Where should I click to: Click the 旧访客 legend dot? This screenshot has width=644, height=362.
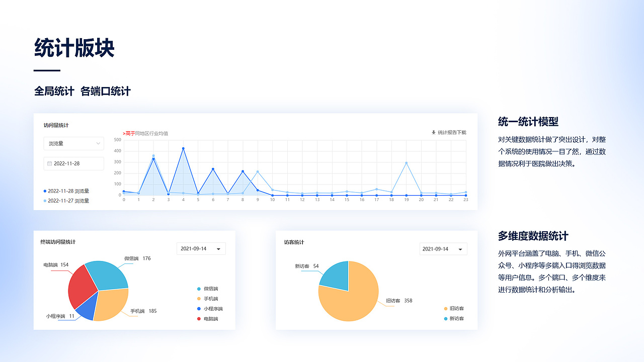coord(445,309)
